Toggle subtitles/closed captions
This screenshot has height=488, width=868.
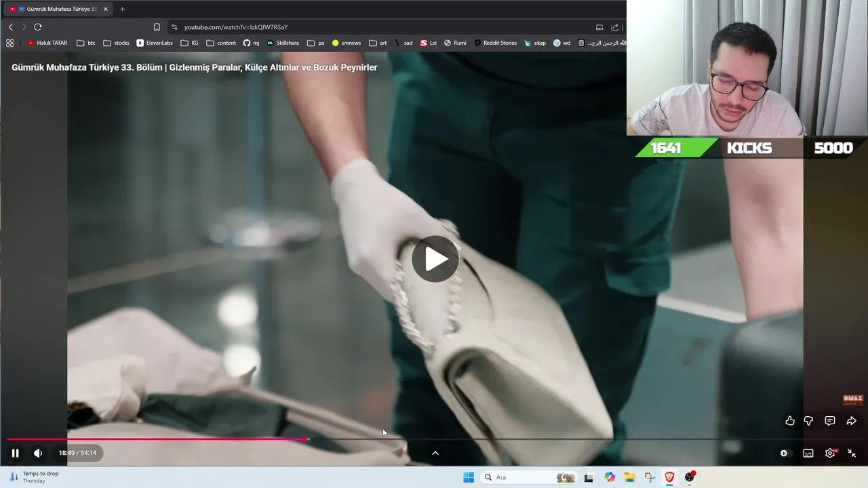click(808, 453)
